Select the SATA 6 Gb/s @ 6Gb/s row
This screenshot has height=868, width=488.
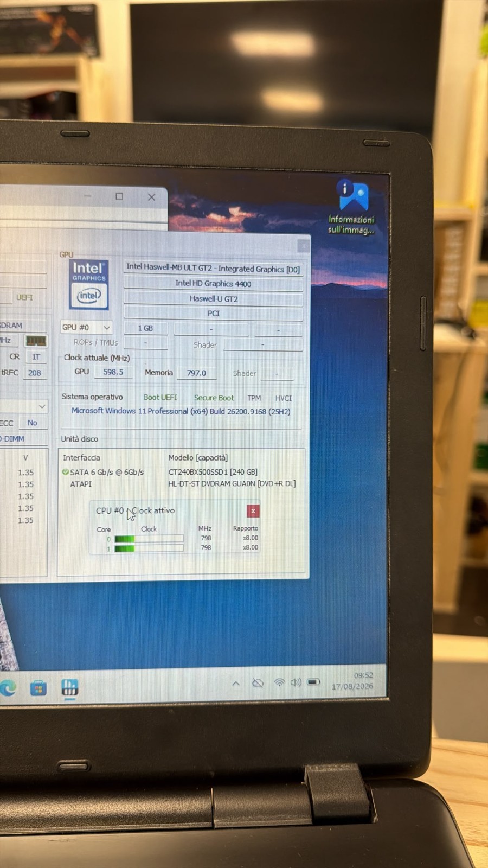pos(107,472)
